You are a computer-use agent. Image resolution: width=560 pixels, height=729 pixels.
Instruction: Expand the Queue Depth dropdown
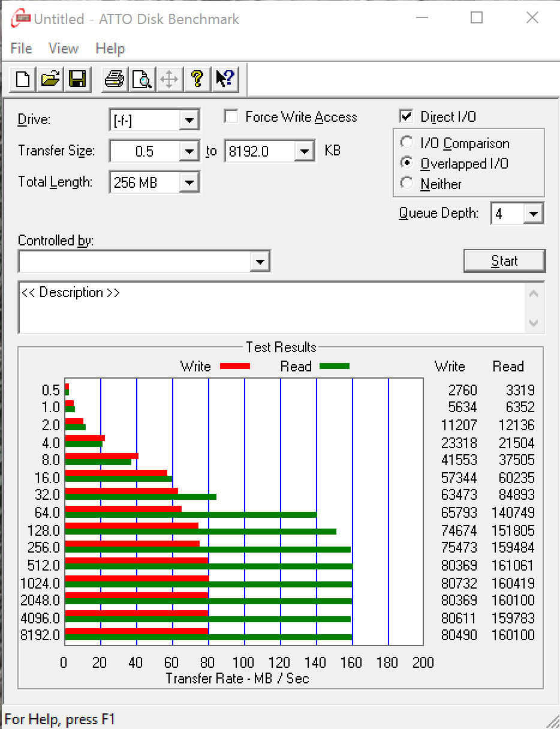click(x=533, y=214)
